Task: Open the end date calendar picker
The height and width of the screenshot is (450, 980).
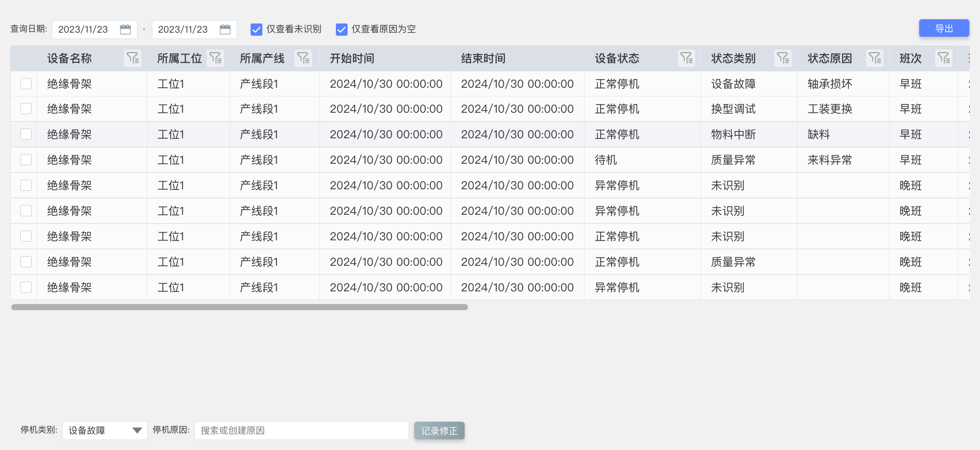Action: (225, 30)
